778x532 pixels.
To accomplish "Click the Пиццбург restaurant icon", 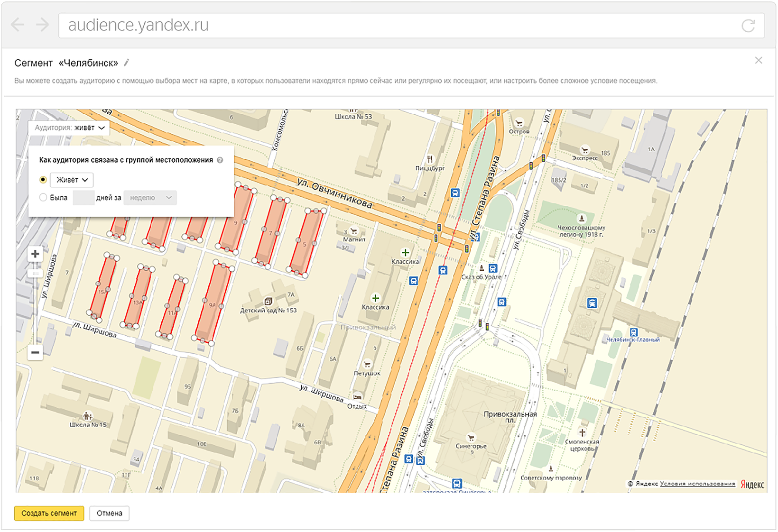I will click(430, 159).
